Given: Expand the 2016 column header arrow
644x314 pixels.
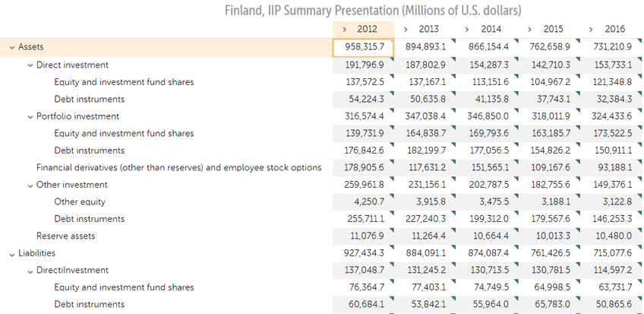Looking at the screenshot, I should tap(592, 29).
